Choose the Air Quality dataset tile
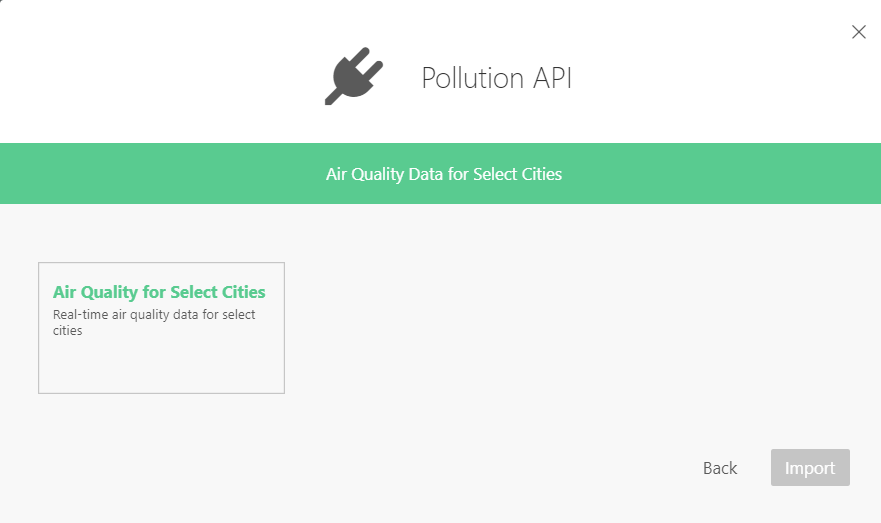Viewport: 881px width, 523px height. click(161, 328)
